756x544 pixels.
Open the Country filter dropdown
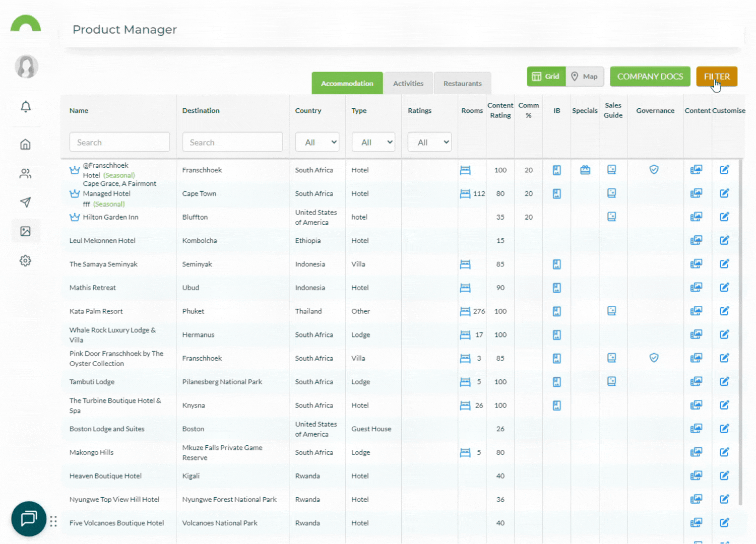pos(317,142)
